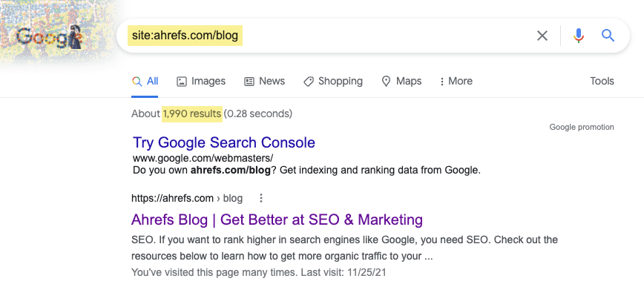The image size is (644, 287).
Task: Focus the search field containing site:ahrefs.com/blog
Action: pyautogui.click(x=324, y=36)
